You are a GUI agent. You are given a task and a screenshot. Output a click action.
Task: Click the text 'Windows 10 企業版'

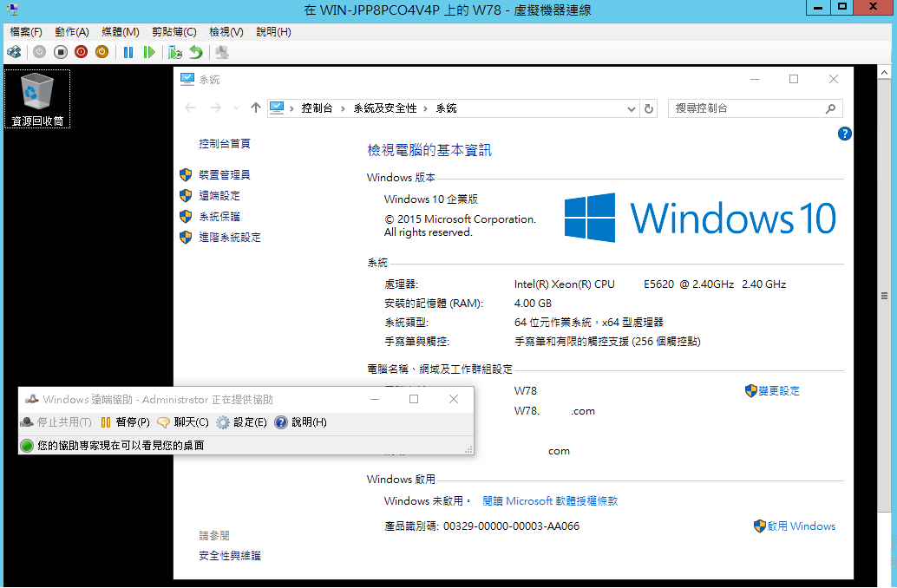(x=431, y=199)
